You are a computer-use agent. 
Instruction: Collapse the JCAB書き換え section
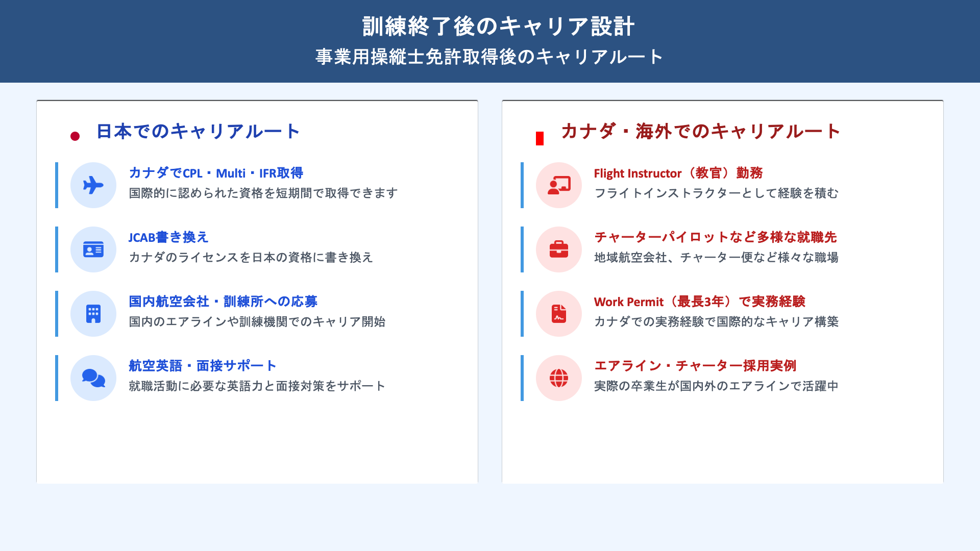(x=169, y=237)
